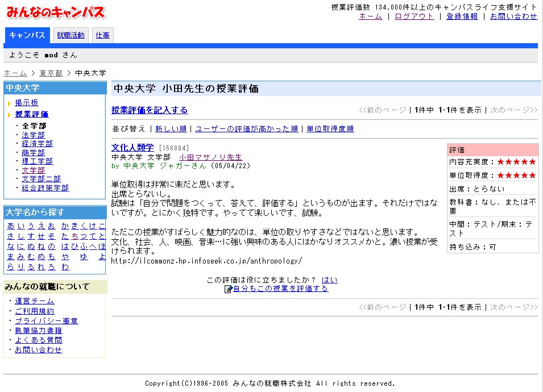Click the は link in the university index
The width and height of the screenshot is (543, 392).
pos(65,247)
